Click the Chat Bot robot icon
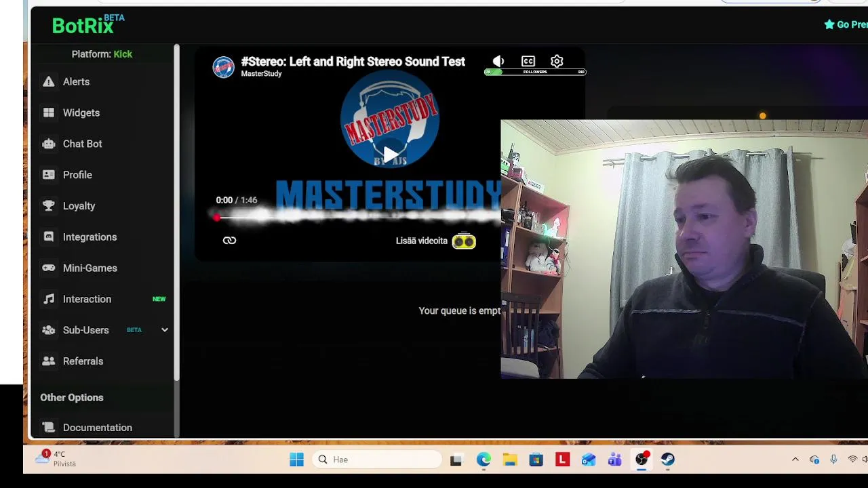868x488 pixels. pyautogui.click(x=49, y=144)
